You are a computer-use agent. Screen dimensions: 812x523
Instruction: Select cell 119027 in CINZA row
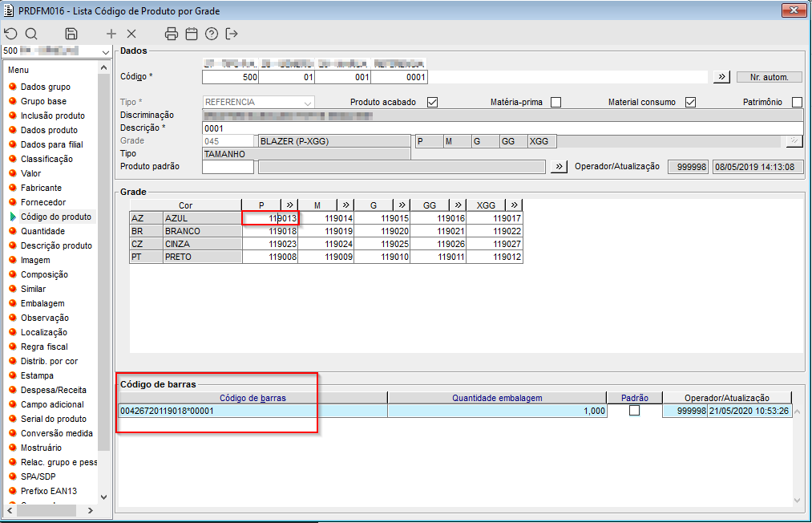point(494,244)
